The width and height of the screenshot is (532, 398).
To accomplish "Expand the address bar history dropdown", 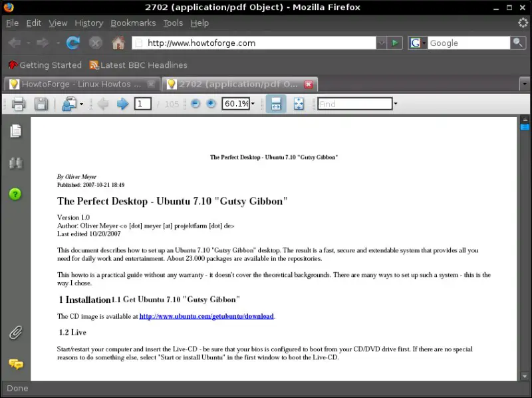I will pos(381,43).
